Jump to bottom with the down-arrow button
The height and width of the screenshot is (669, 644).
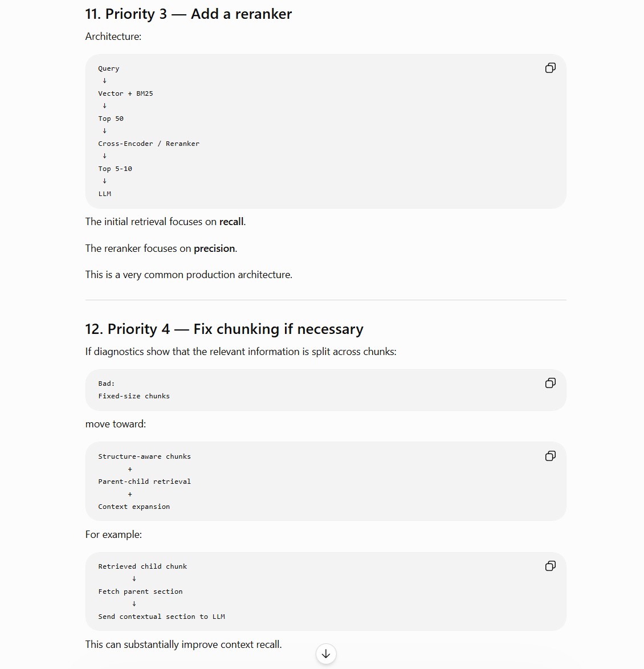coord(326,654)
